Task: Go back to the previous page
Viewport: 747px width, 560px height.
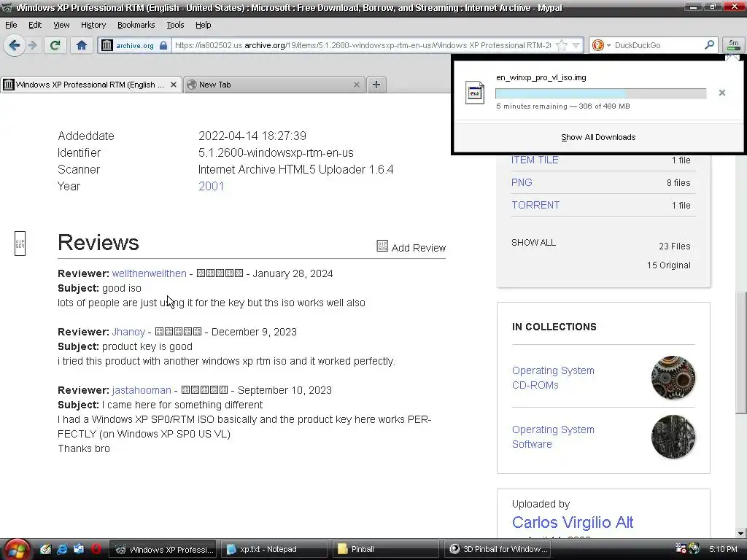Action: (14, 45)
